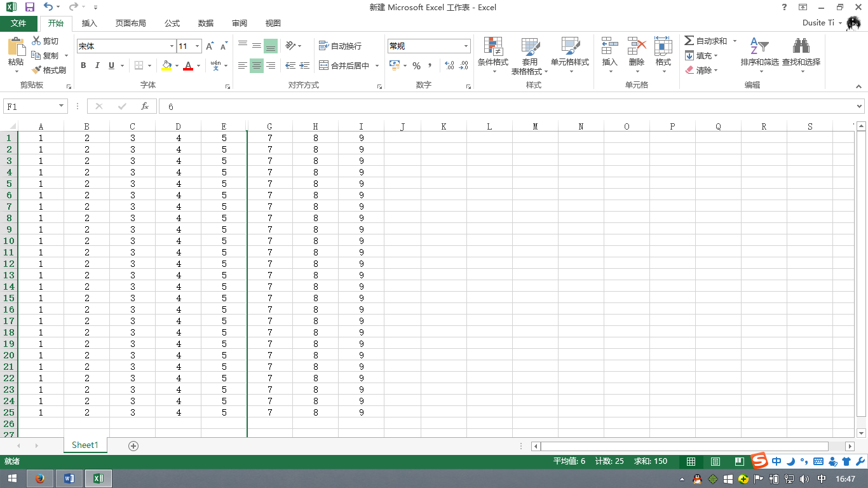Switch to the Insert ribbon tab

click(90, 24)
